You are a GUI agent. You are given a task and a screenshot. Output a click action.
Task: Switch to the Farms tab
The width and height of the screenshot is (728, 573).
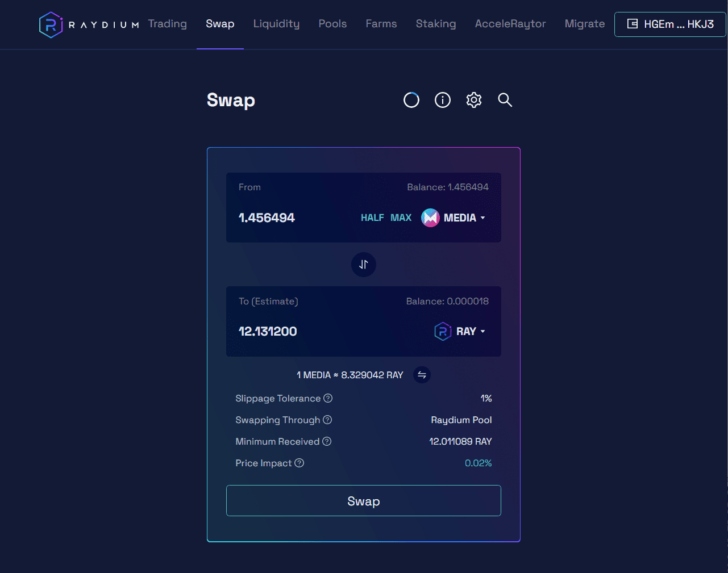[x=381, y=24]
